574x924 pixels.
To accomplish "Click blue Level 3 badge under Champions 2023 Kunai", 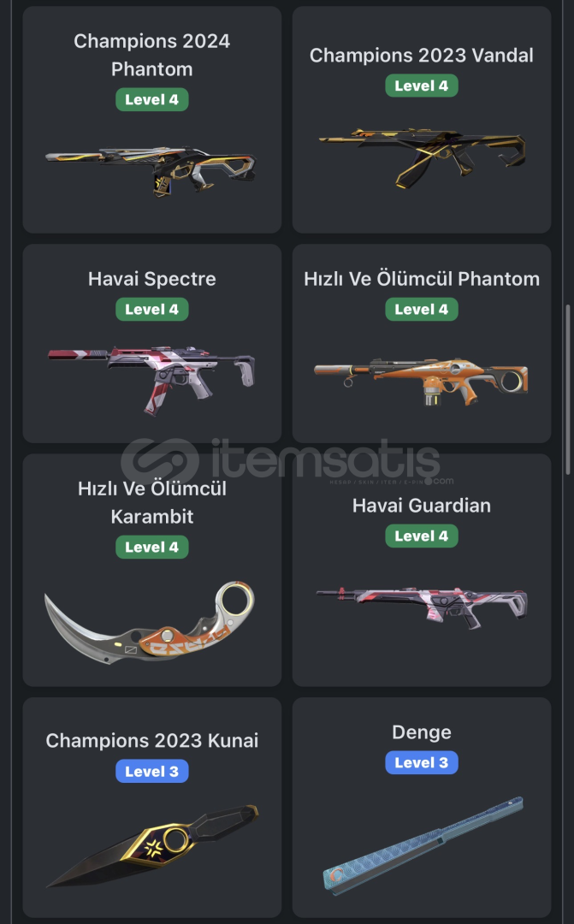I will coord(152,771).
